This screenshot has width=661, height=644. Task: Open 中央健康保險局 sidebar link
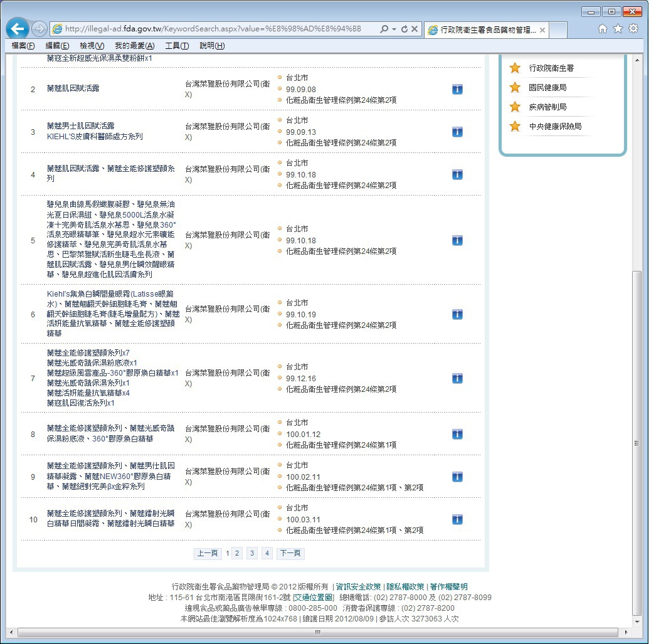[x=555, y=126]
